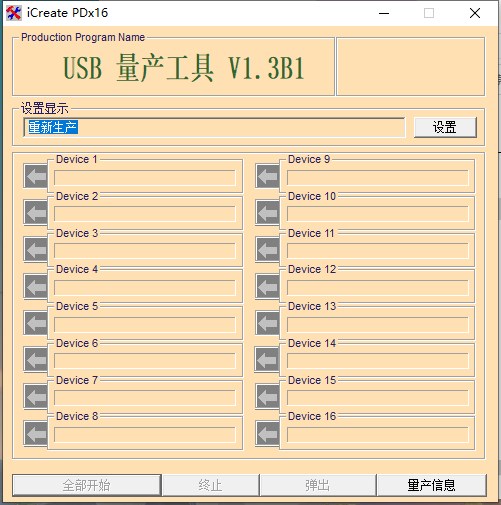Click the arrow icon beside Device 6
This screenshot has width=501, height=505.
[36, 359]
